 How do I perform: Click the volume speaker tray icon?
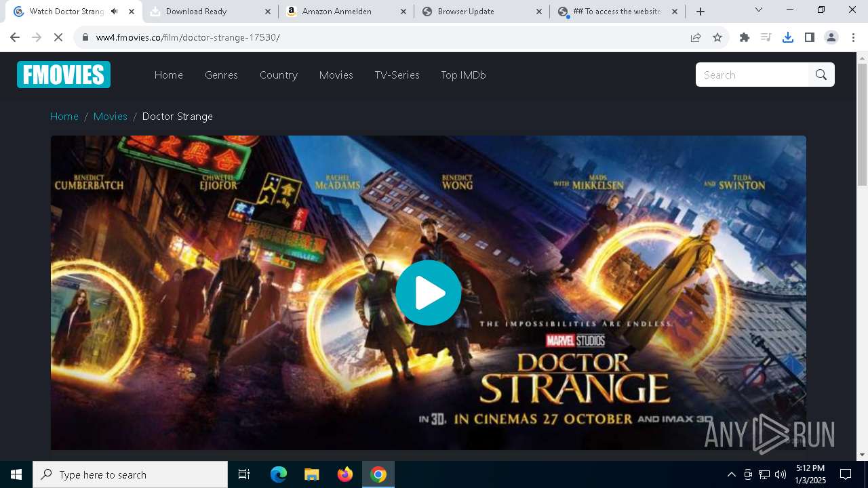781,474
